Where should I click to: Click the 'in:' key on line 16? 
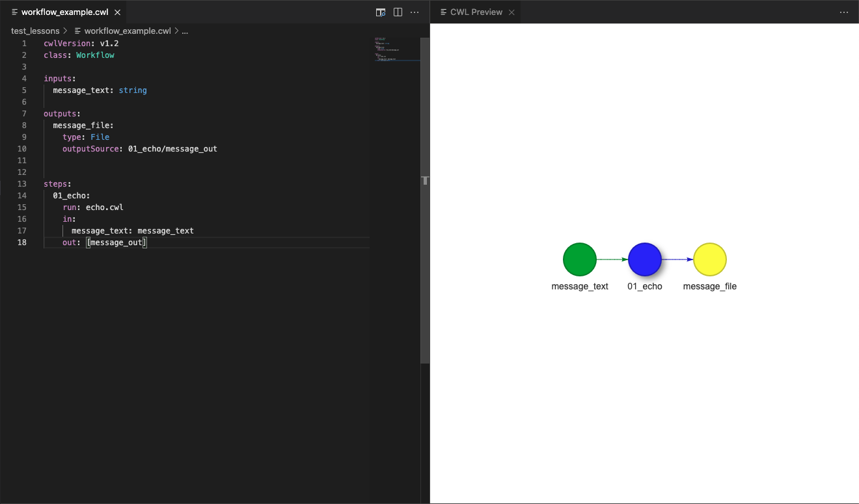pyautogui.click(x=70, y=219)
